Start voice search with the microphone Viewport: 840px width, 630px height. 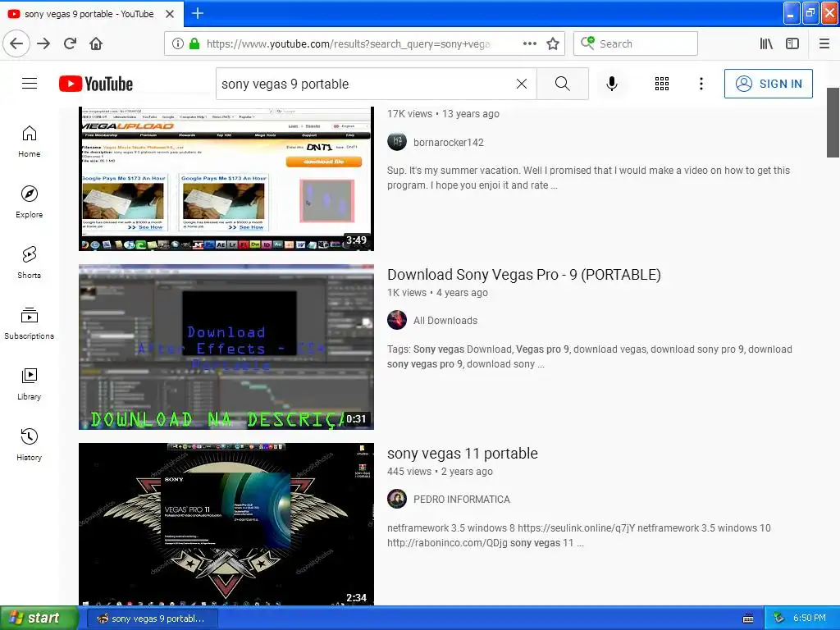[612, 84]
